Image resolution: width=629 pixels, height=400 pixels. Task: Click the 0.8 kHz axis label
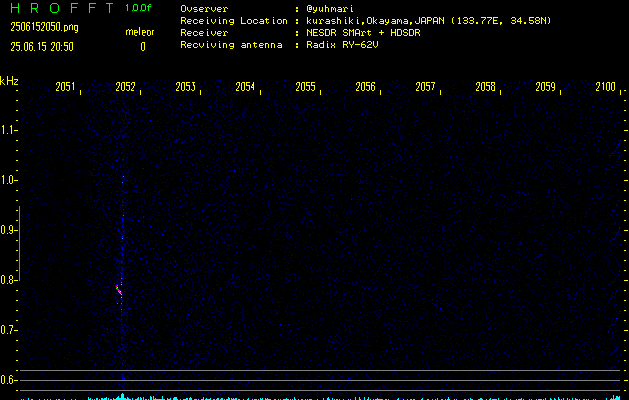pos(7,280)
